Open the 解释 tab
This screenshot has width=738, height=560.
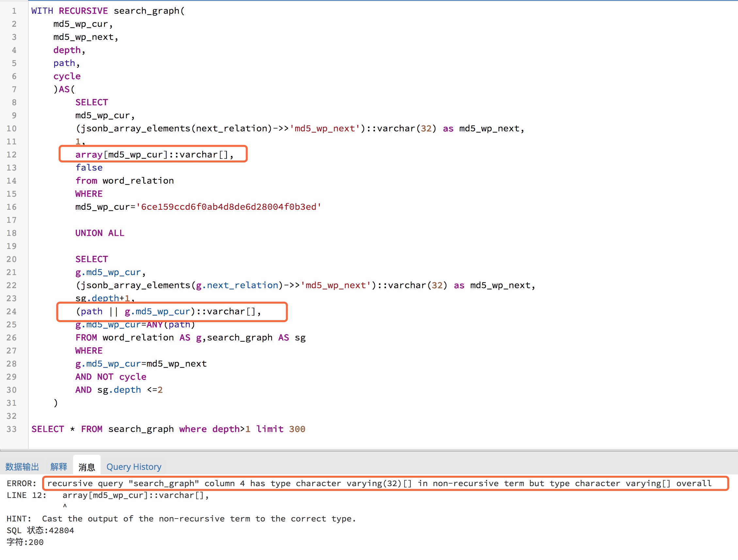59,467
